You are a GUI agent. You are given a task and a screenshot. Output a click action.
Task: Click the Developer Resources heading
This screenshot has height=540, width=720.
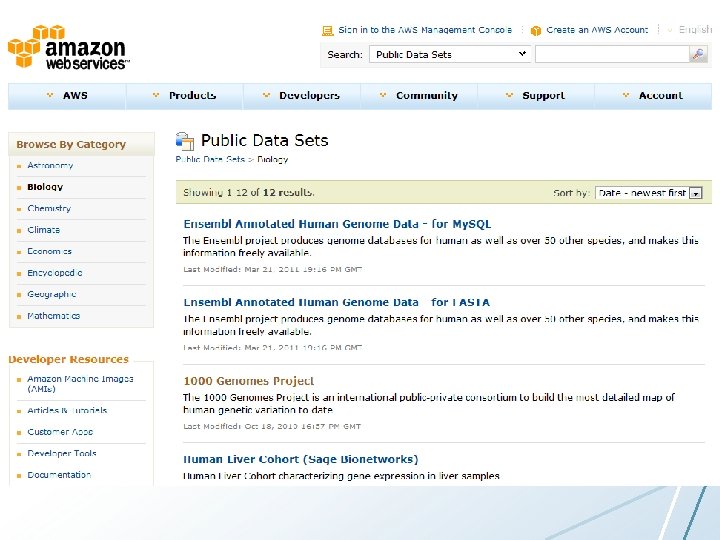(x=68, y=359)
